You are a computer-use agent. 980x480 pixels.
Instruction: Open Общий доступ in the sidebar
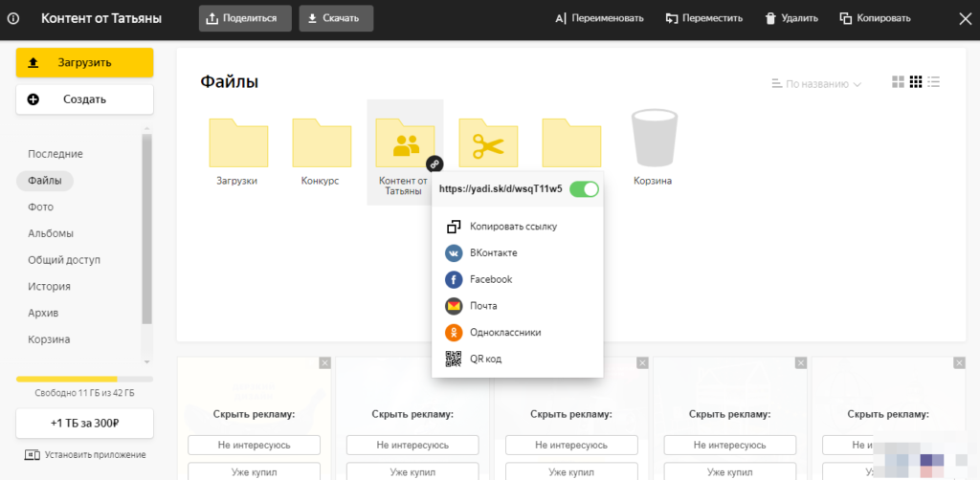click(x=64, y=260)
